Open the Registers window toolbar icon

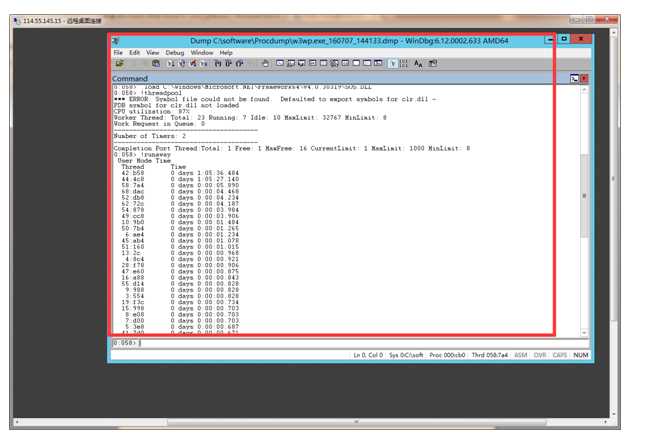tap(312, 63)
